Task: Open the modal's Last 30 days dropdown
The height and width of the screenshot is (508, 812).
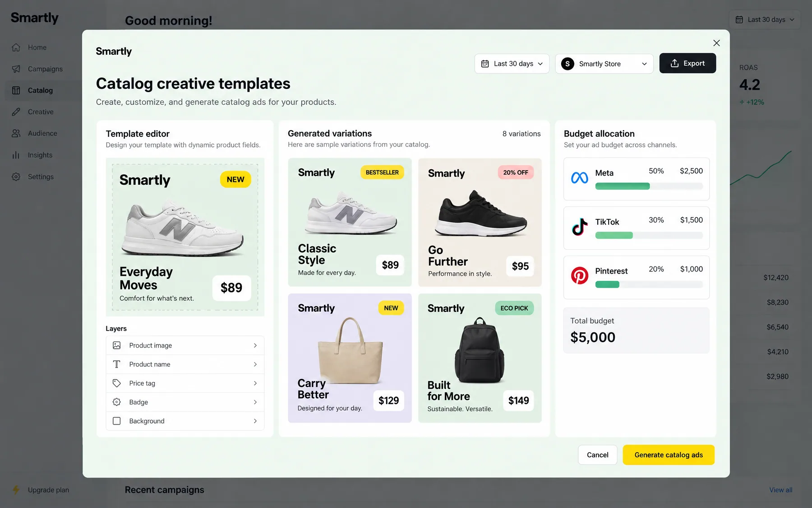Action: [512, 64]
